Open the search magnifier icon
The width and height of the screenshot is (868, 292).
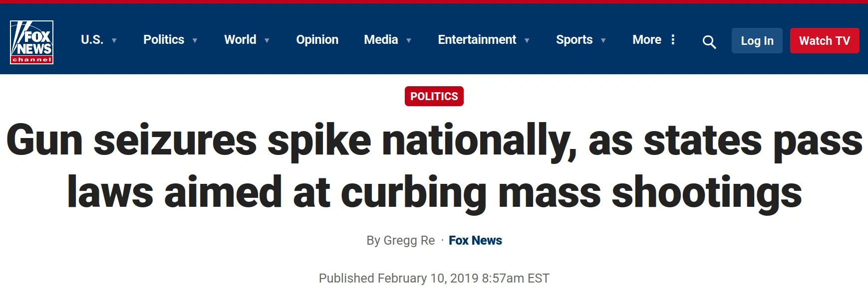tap(709, 42)
